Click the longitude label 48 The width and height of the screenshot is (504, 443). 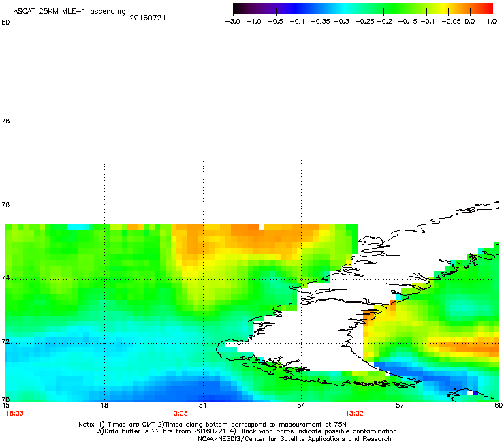pyautogui.click(x=104, y=406)
